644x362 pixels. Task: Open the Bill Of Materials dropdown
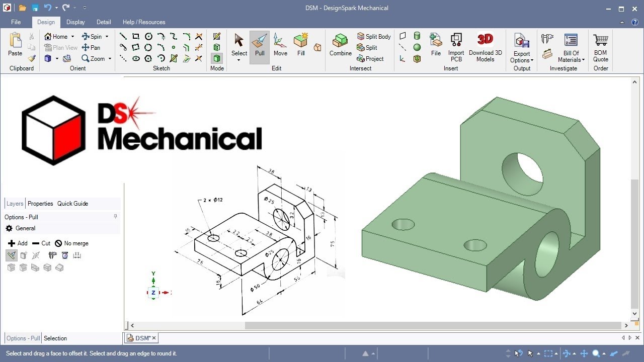coord(571,56)
